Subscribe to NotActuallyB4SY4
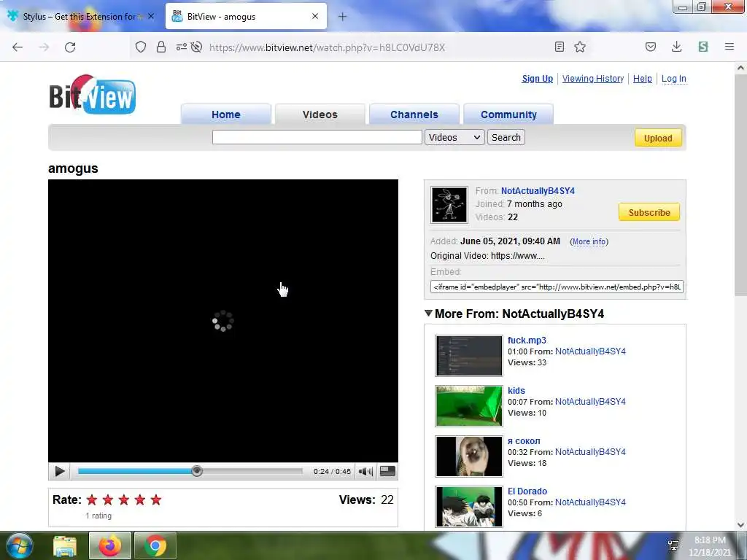747x560 pixels. click(649, 212)
